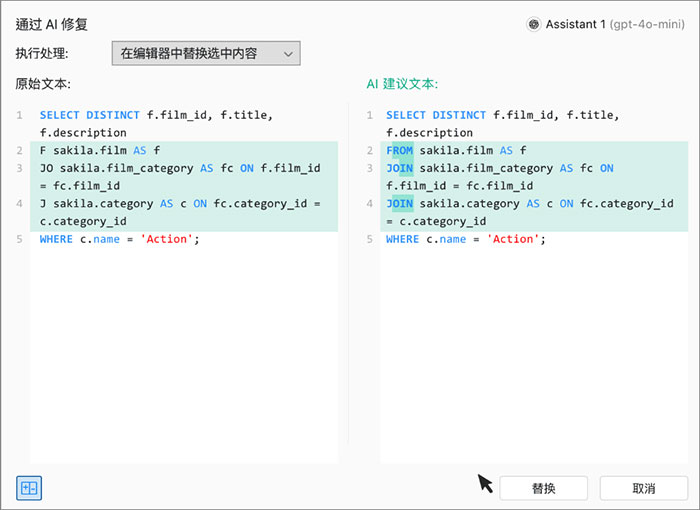The height and width of the screenshot is (510, 700).
Task: Click '= fc.film_id' continuation in original text
Action: click(80, 186)
